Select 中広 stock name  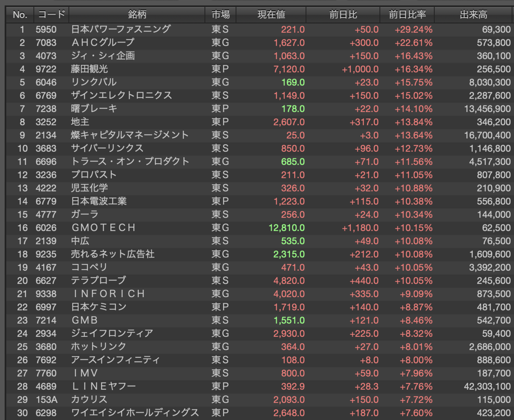[80, 241]
